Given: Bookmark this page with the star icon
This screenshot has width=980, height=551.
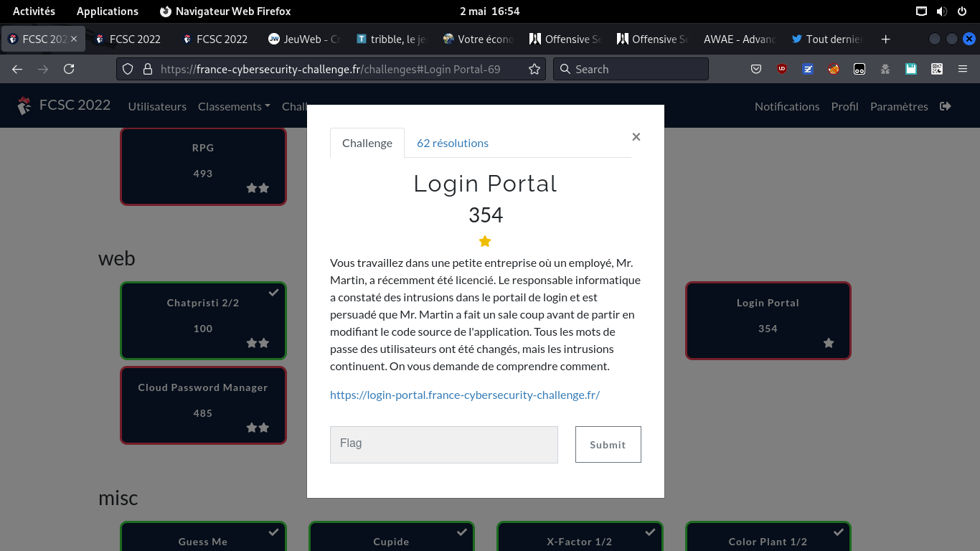Looking at the screenshot, I should 534,69.
